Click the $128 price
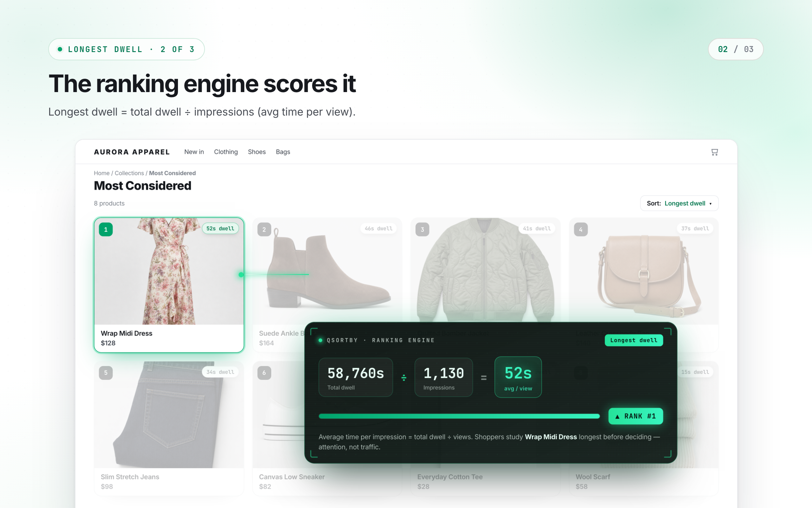Viewport: 812px width, 508px height. pyautogui.click(x=108, y=343)
